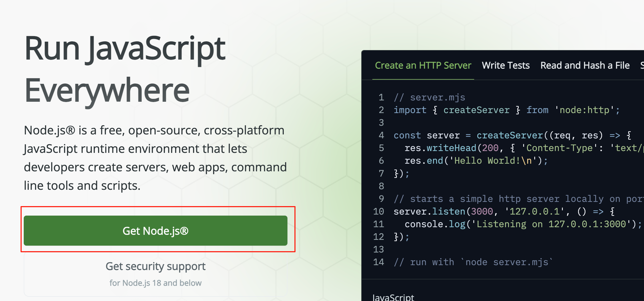The height and width of the screenshot is (301, 644).
Task: Click the green Get Node.js® button
Action: (x=155, y=231)
